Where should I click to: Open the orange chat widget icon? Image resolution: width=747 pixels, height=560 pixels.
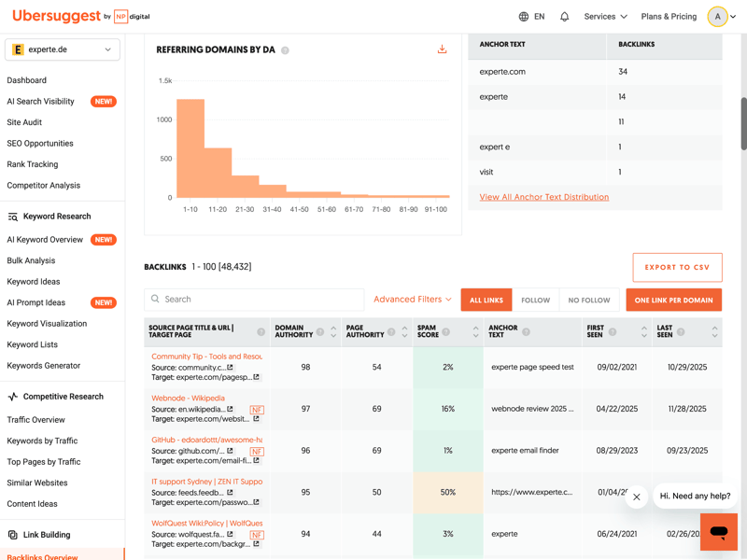pyautogui.click(x=718, y=531)
